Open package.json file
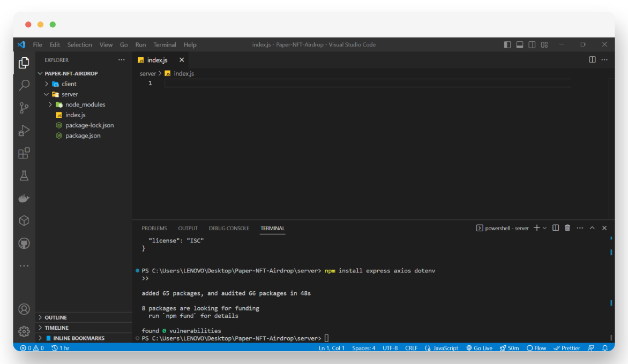The height and width of the screenshot is (364, 628). click(x=84, y=136)
